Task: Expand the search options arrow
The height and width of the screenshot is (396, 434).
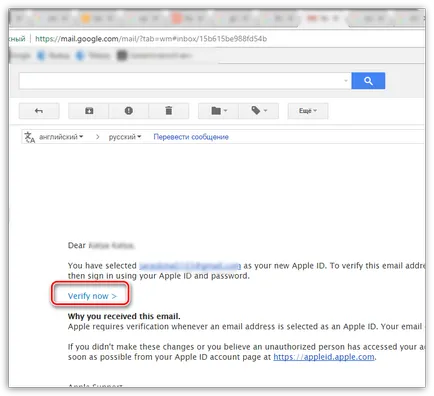Action: [x=346, y=81]
